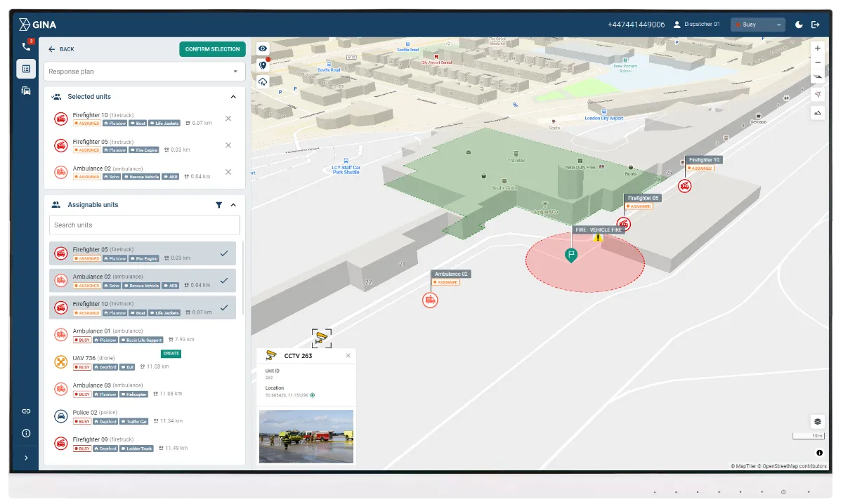843x504 pixels.
Task: Uncheck Firefighter 05 in assignable units
Action: pos(223,253)
